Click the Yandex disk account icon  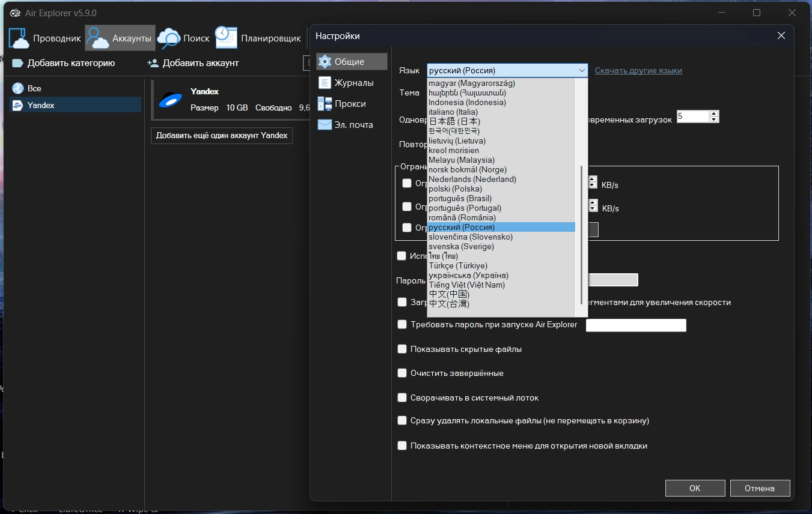pyautogui.click(x=170, y=100)
